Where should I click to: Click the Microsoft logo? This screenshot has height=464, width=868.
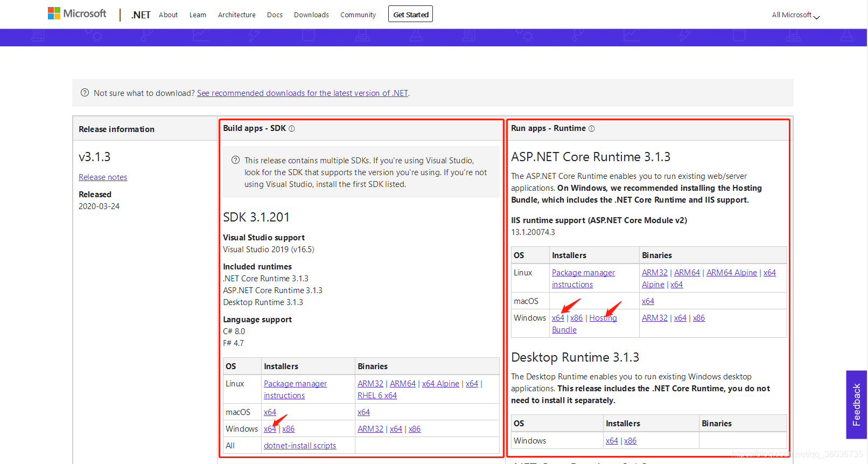click(x=77, y=13)
